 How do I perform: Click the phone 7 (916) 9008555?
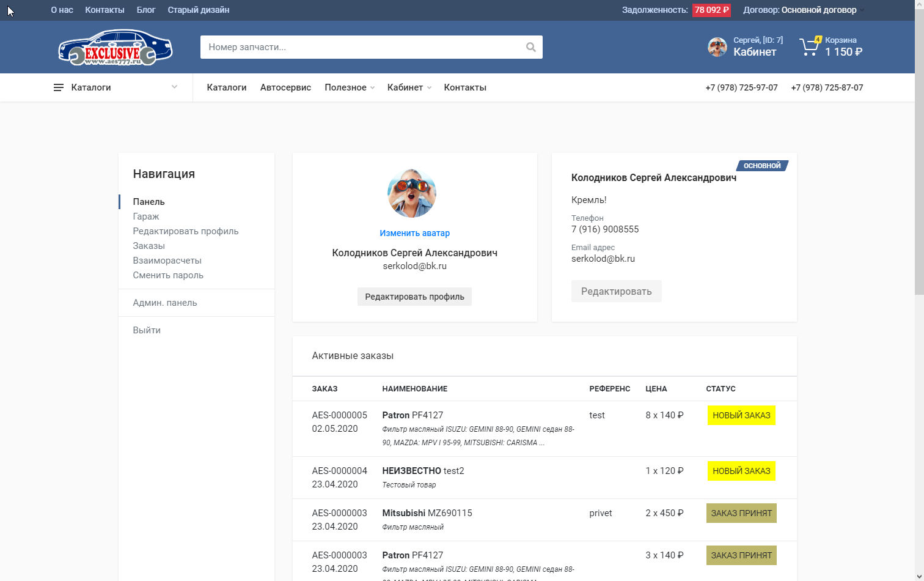click(x=605, y=229)
